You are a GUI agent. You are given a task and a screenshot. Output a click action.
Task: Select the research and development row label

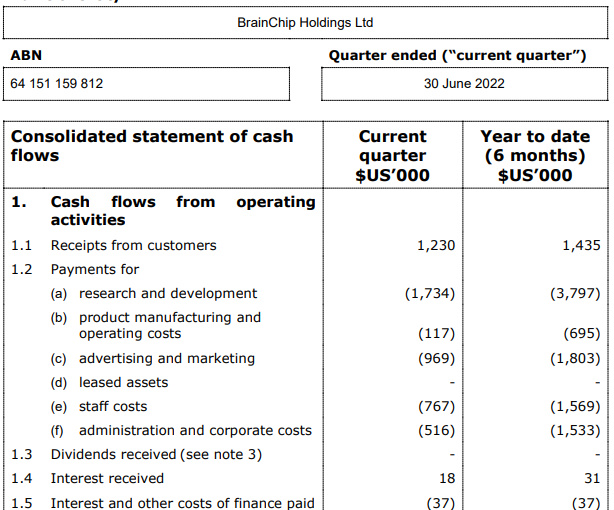[168, 293]
